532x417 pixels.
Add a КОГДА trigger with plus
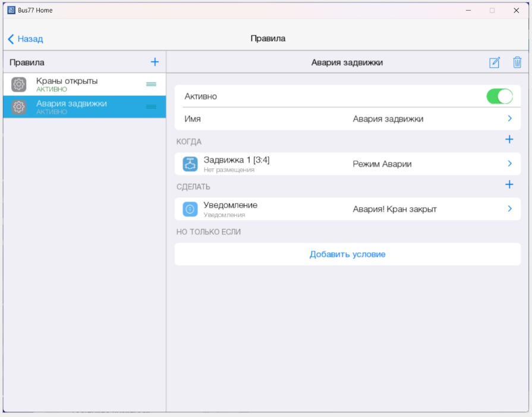click(x=509, y=139)
